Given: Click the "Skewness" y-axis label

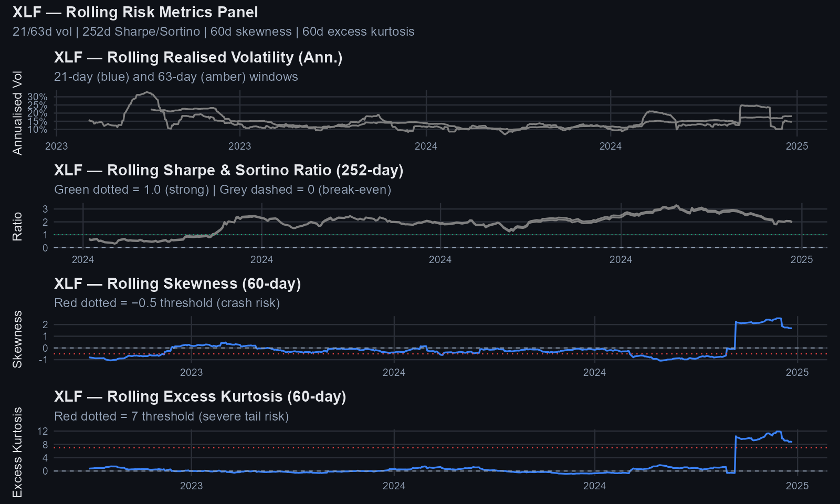Looking at the screenshot, I should click(17, 339).
